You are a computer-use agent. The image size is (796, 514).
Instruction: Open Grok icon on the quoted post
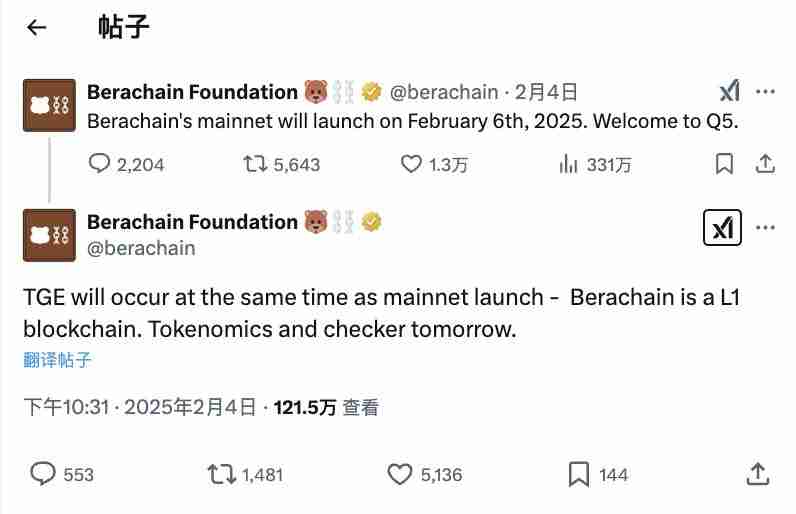click(729, 92)
